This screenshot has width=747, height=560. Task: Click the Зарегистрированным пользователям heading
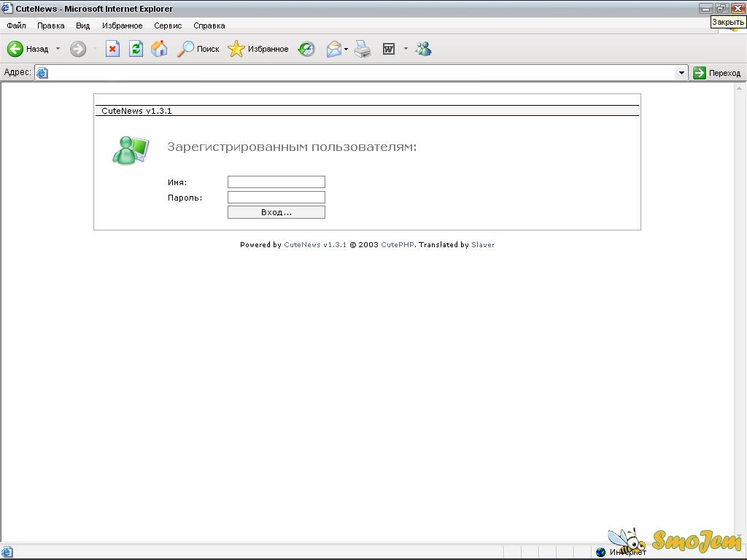(292, 147)
